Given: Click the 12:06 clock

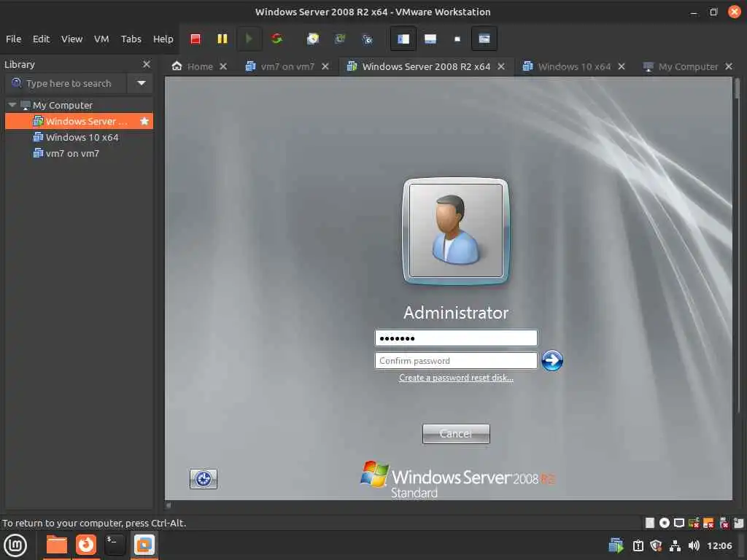Looking at the screenshot, I should click(719, 545).
